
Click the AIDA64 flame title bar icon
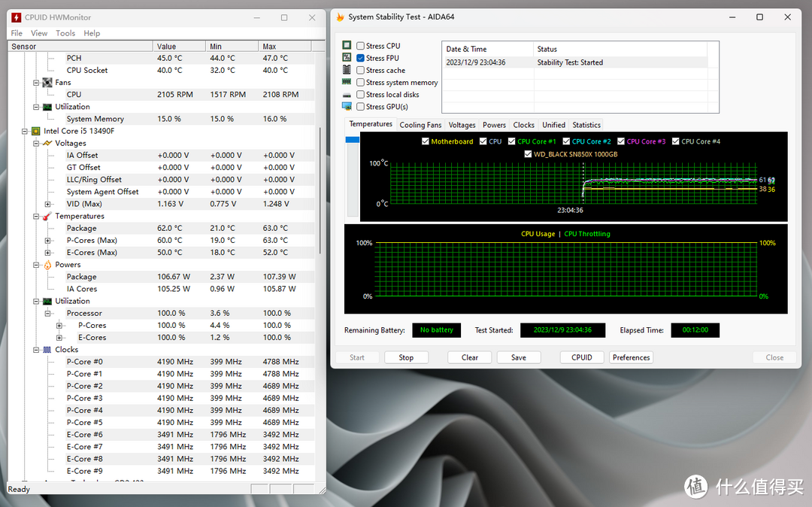(x=341, y=17)
